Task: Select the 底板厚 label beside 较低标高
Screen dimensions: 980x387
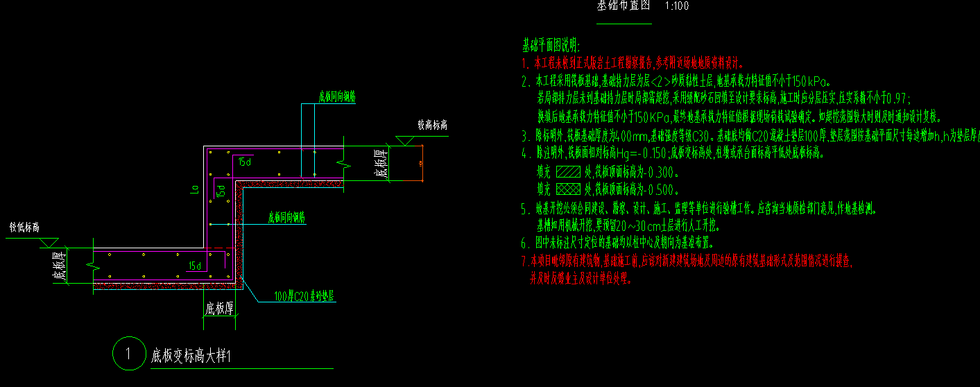Action: pos(60,266)
